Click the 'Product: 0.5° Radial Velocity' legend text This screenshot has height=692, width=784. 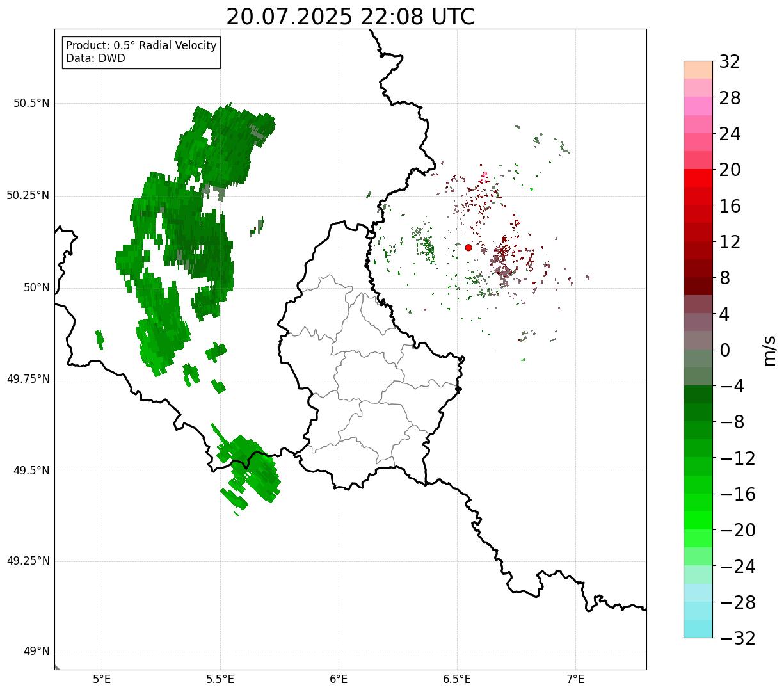click(x=141, y=46)
